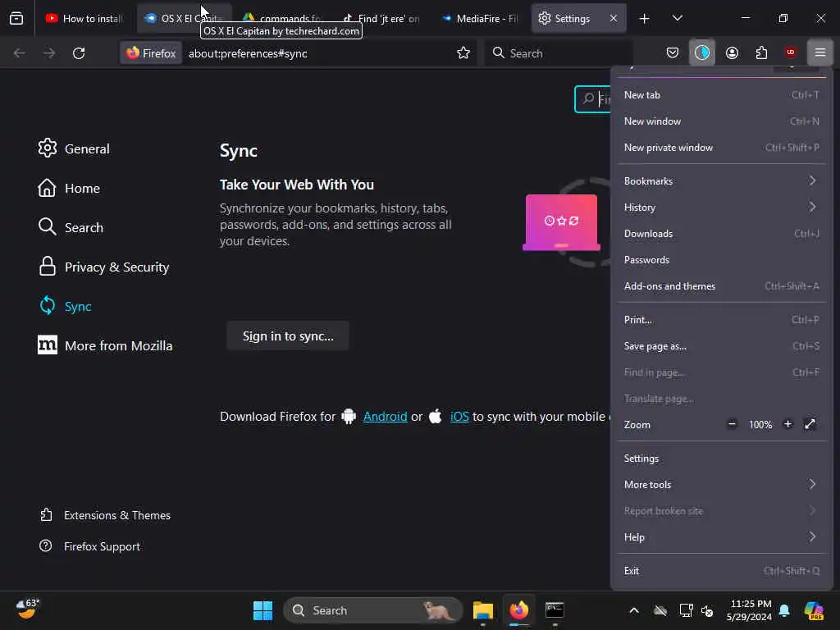Bookmark this page with the star
Screen dimensions: 840x630
(x=463, y=53)
